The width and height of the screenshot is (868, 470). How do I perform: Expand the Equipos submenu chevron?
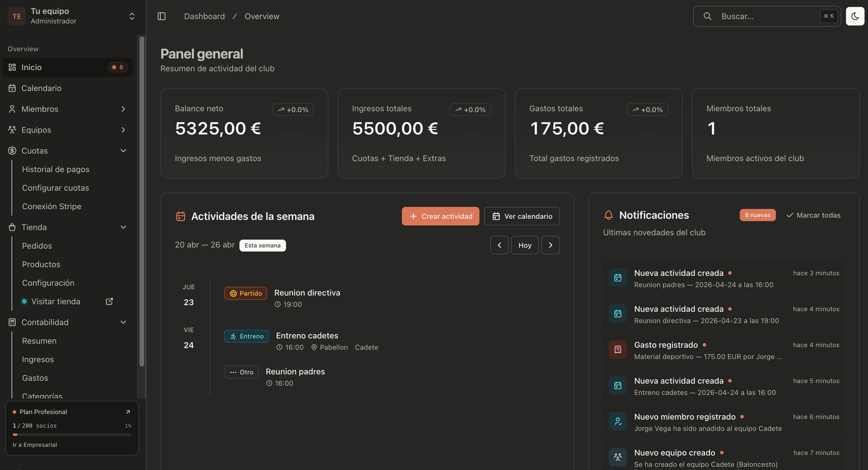123,130
